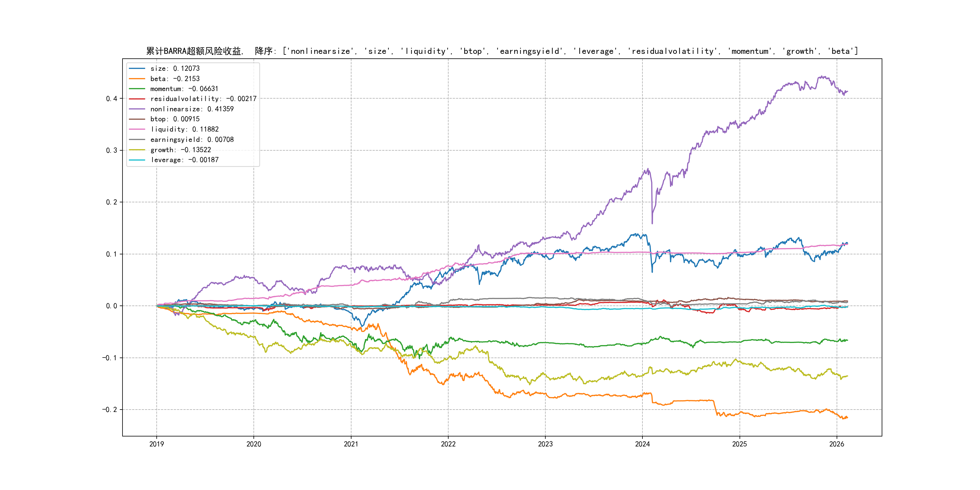Click the legend label 'residualvolatility: -0.00217'

click(x=203, y=99)
